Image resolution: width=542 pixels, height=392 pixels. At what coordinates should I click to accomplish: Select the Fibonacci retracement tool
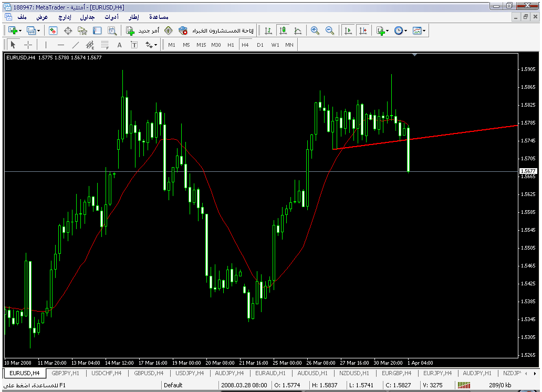pos(105,45)
